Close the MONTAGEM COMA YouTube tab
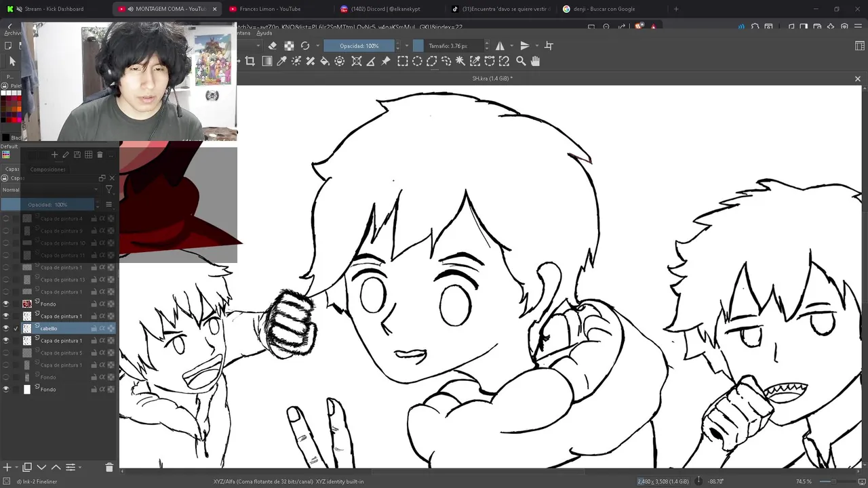This screenshot has height=488, width=868. [215, 9]
